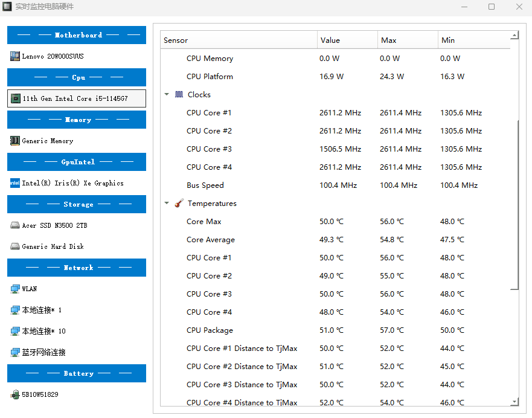Open the Memory section header

pyautogui.click(x=77, y=120)
